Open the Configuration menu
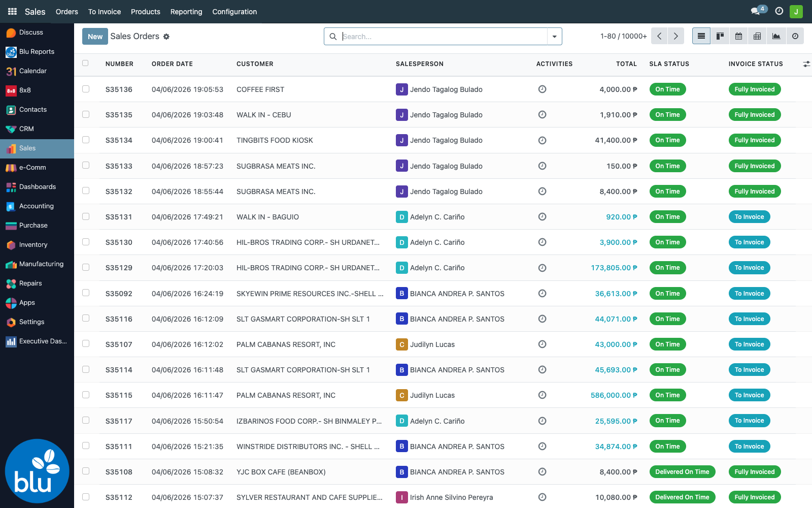The image size is (812, 508). coord(234,12)
